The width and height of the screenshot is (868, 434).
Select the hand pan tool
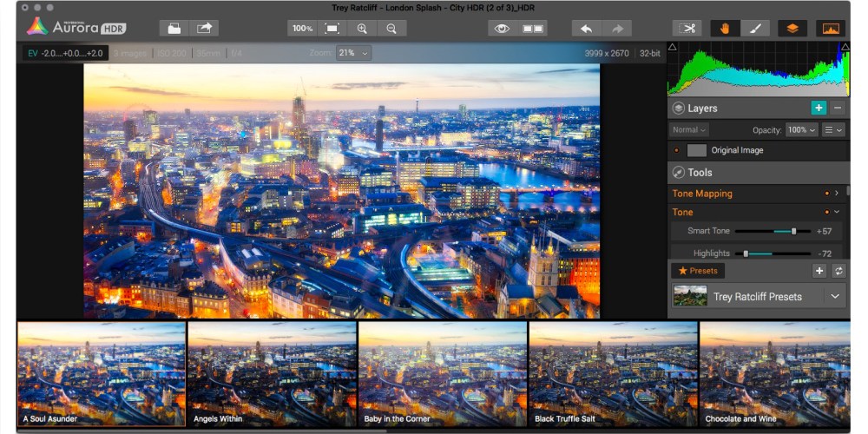725,28
